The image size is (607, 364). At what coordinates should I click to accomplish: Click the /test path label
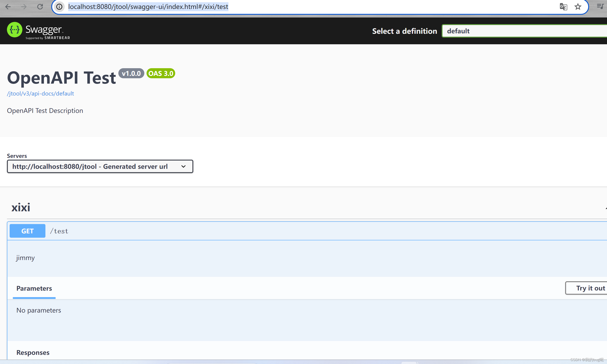pyautogui.click(x=59, y=231)
